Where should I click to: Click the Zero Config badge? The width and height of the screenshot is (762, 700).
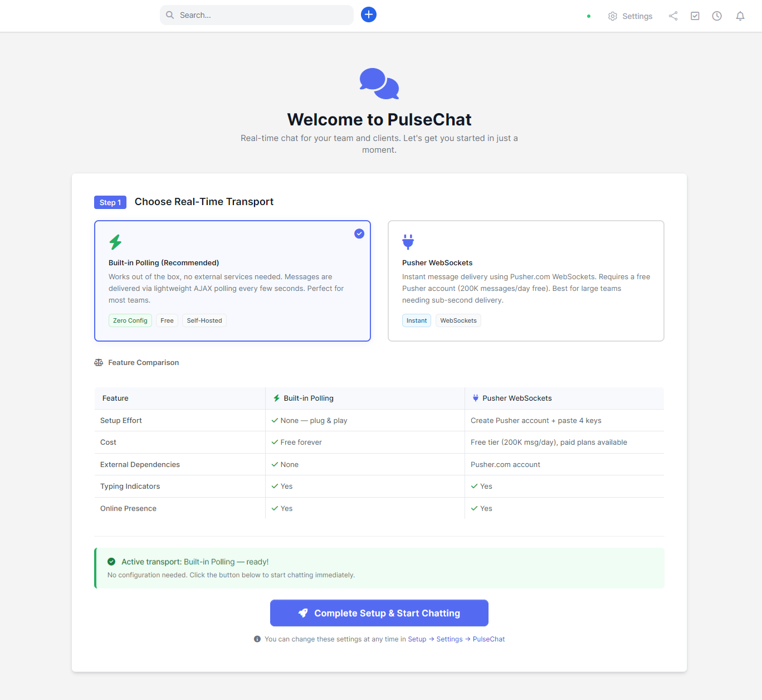(x=130, y=320)
